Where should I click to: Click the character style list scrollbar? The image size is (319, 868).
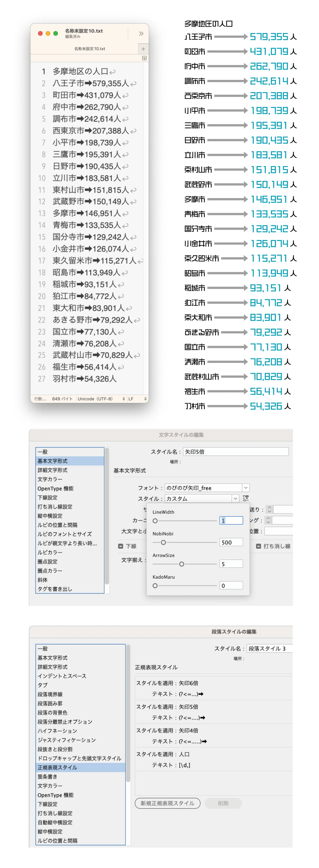[x=107, y=515]
